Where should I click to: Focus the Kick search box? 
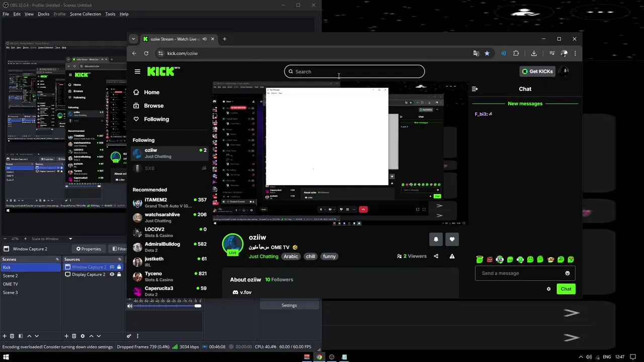click(x=354, y=71)
